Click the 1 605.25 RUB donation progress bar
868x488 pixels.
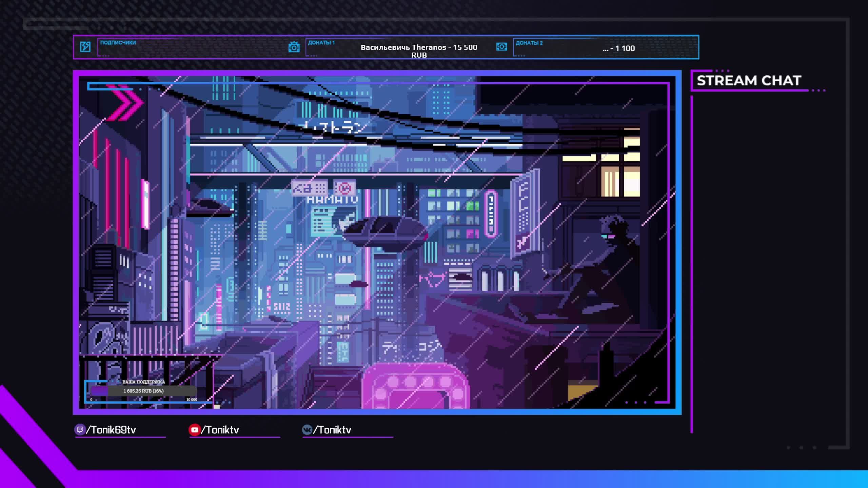(143, 391)
